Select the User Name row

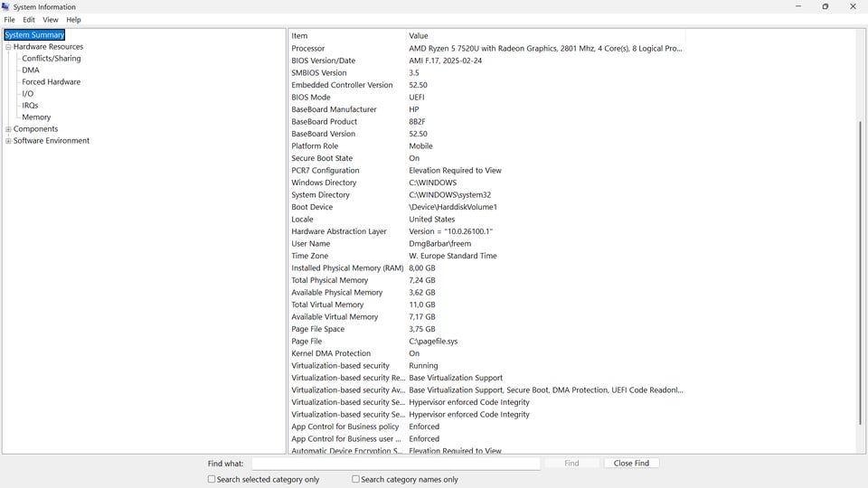(x=486, y=243)
